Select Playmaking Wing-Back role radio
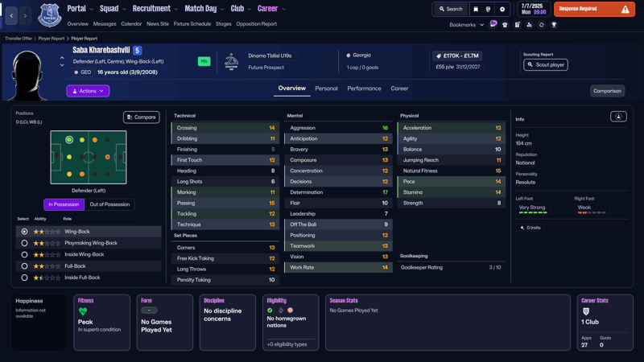 click(24, 243)
